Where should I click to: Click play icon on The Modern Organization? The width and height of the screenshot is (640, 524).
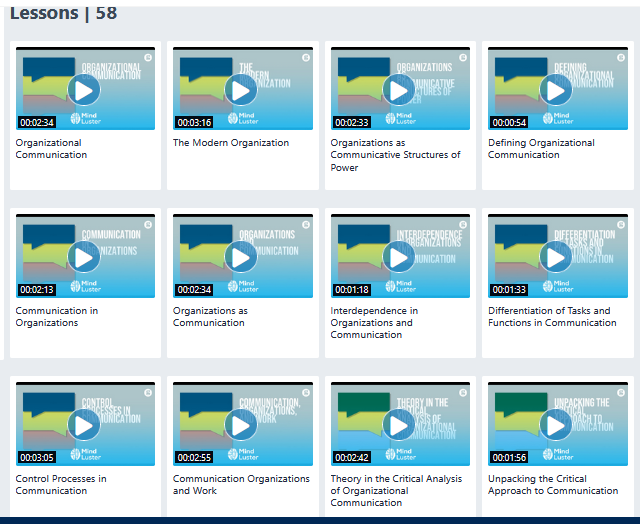(241, 90)
